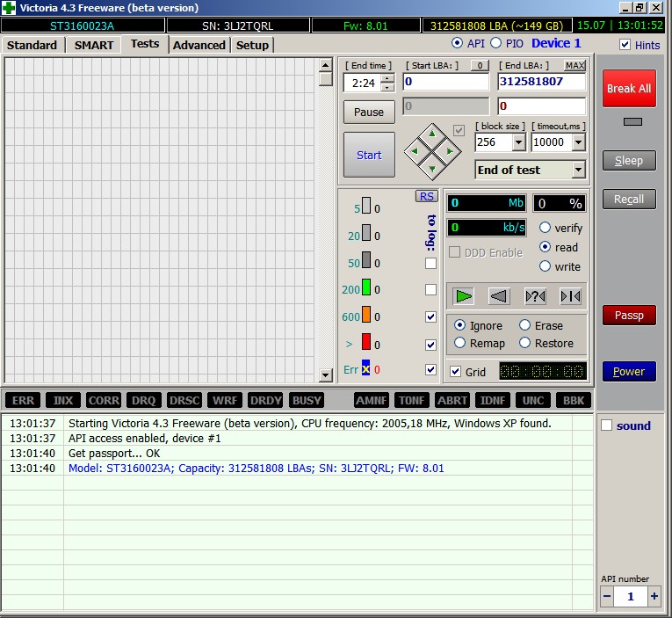Click the red slow block indicator

366,342
